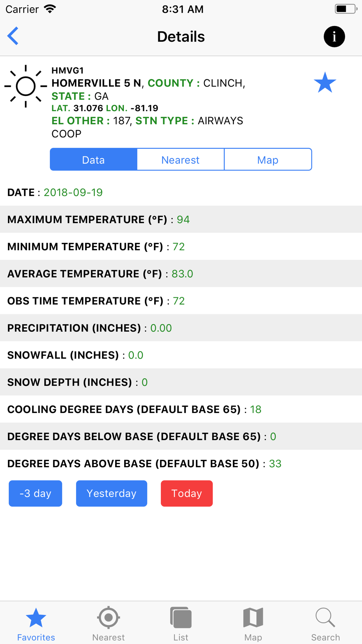Open the info icon
Image resolution: width=362 pixels, height=644 pixels.
click(x=334, y=37)
